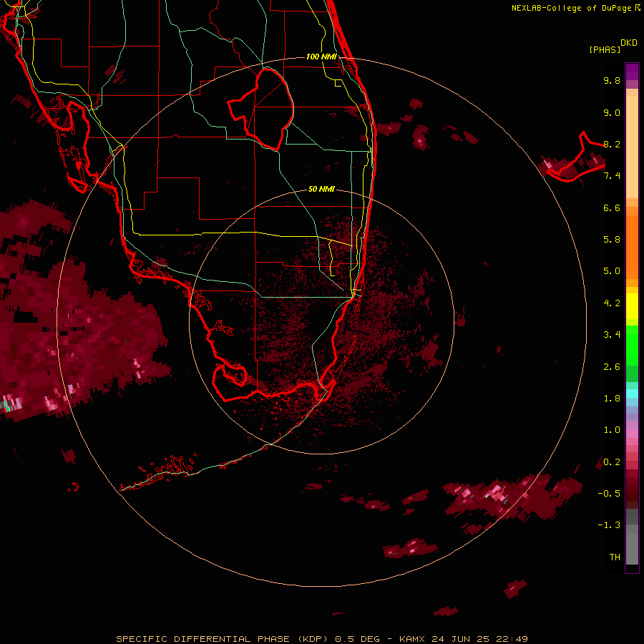This screenshot has height=644, width=644.
Task: Click the TH threshold label on scale
Action: [615, 557]
